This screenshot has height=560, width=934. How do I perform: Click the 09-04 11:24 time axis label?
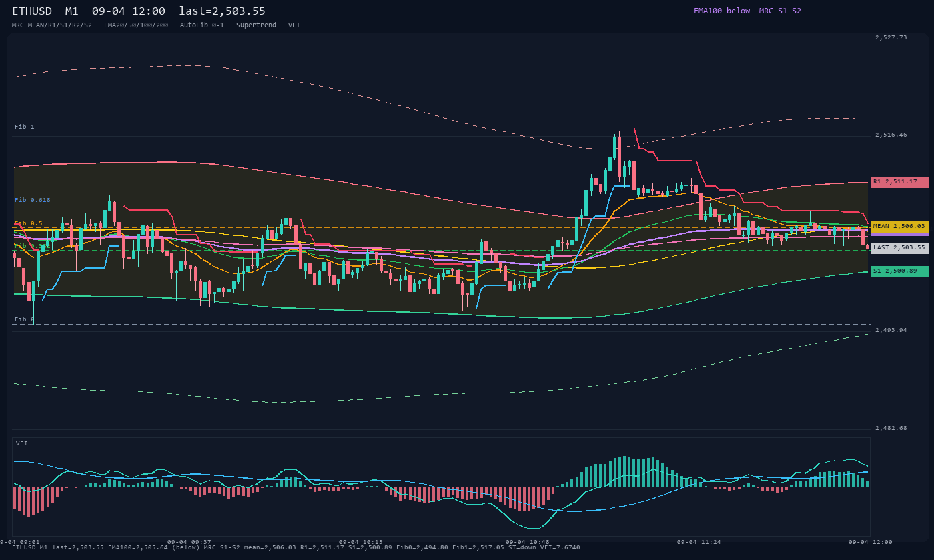click(699, 542)
